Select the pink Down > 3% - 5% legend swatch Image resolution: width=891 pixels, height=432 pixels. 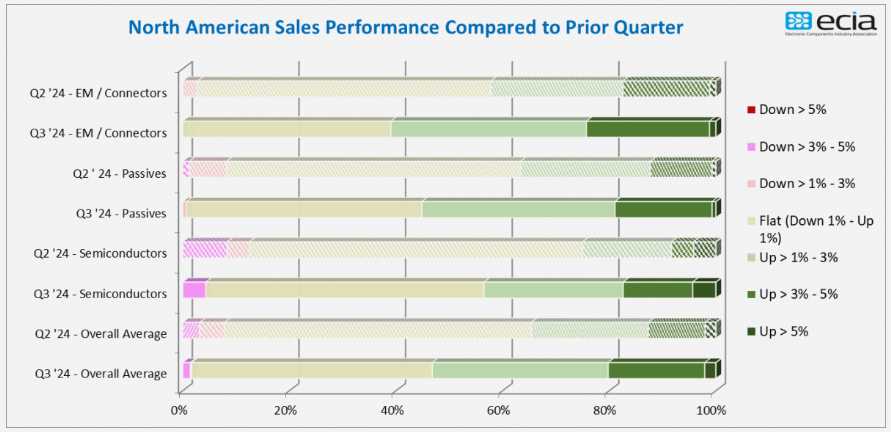click(751, 146)
